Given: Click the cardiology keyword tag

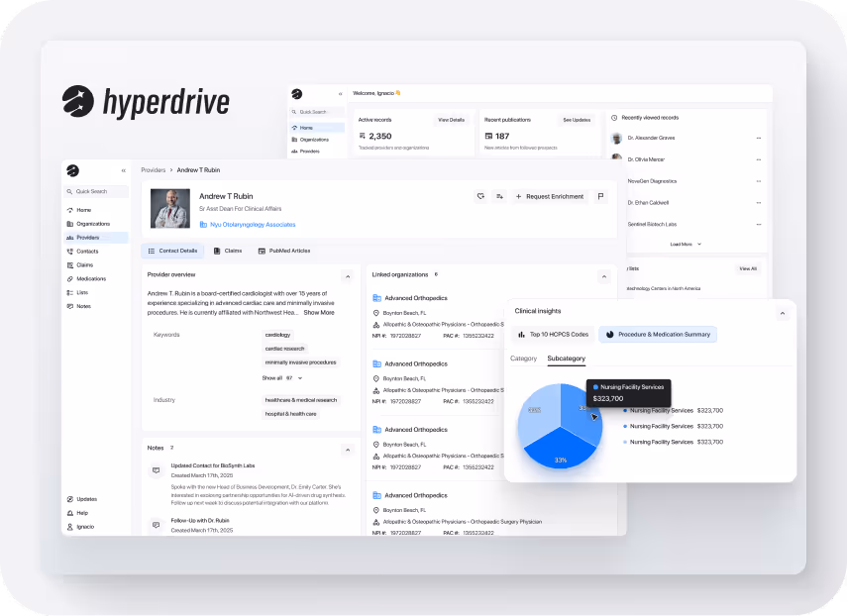Looking at the screenshot, I should [x=277, y=335].
